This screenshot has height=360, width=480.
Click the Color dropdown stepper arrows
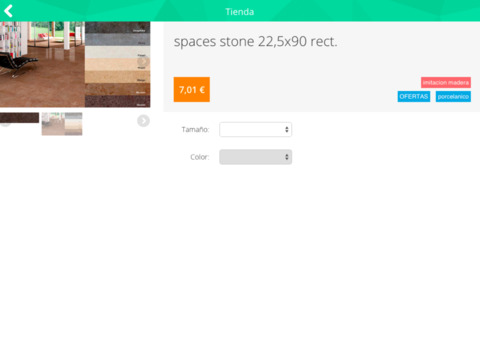[x=287, y=157]
